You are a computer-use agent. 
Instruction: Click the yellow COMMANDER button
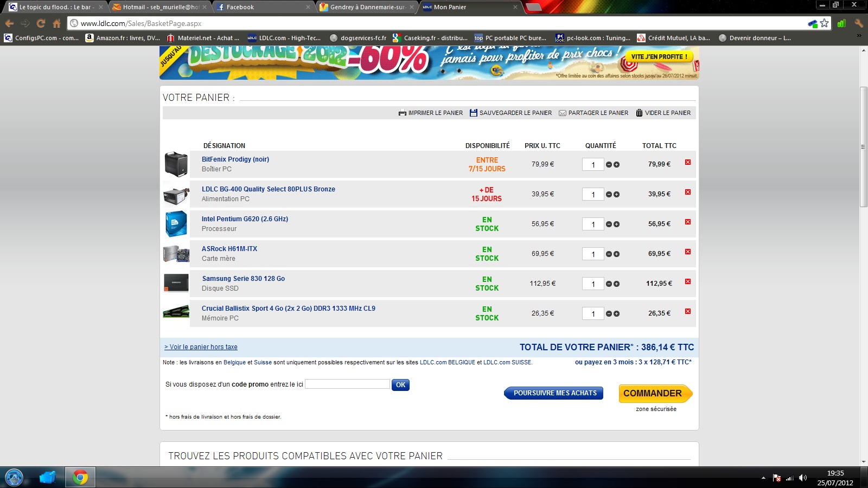(653, 393)
